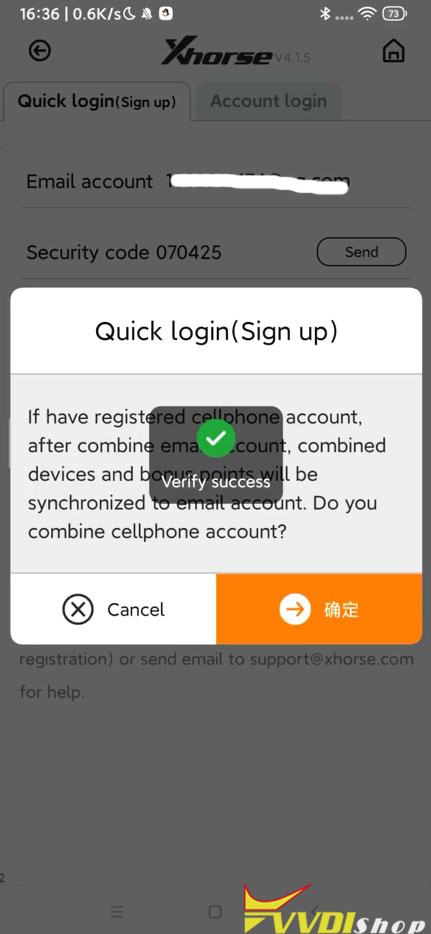Screen dimensions: 431x934
Task: Tap the Wi-Fi status icon
Action: click(369, 13)
